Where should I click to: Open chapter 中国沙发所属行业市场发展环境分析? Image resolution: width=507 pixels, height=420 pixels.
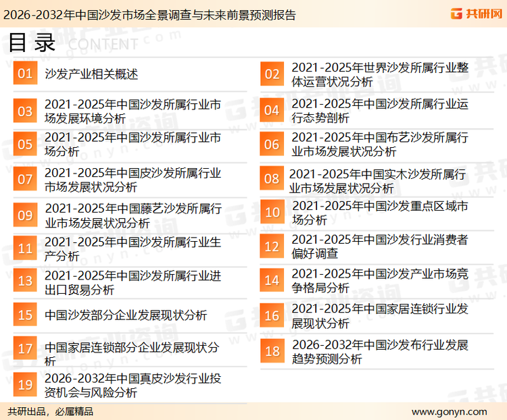[x=133, y=111]
